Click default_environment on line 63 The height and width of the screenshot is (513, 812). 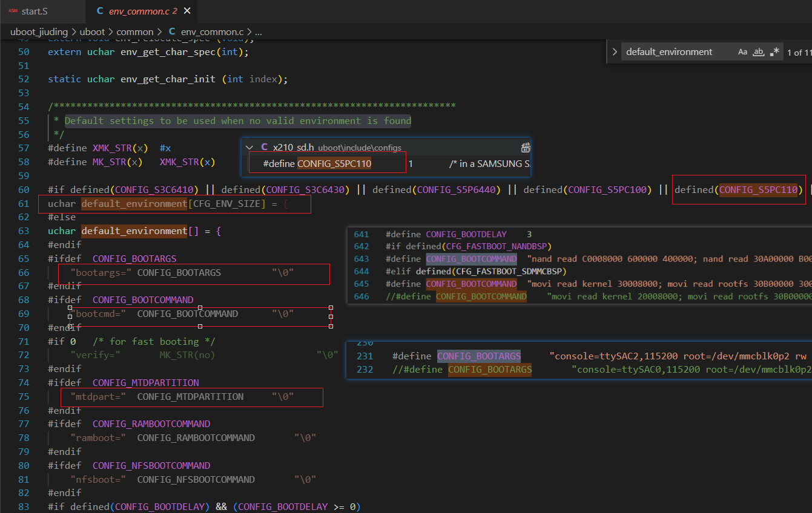[x=134, y=231]
